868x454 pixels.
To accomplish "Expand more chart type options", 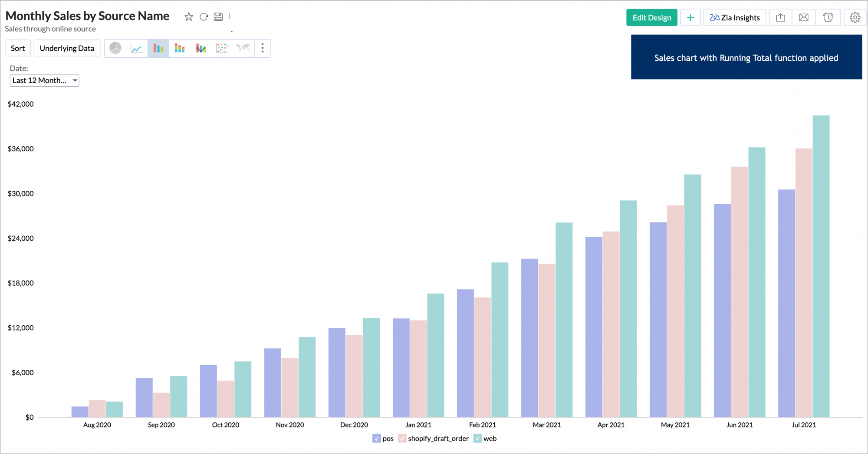I will point(263,48).
